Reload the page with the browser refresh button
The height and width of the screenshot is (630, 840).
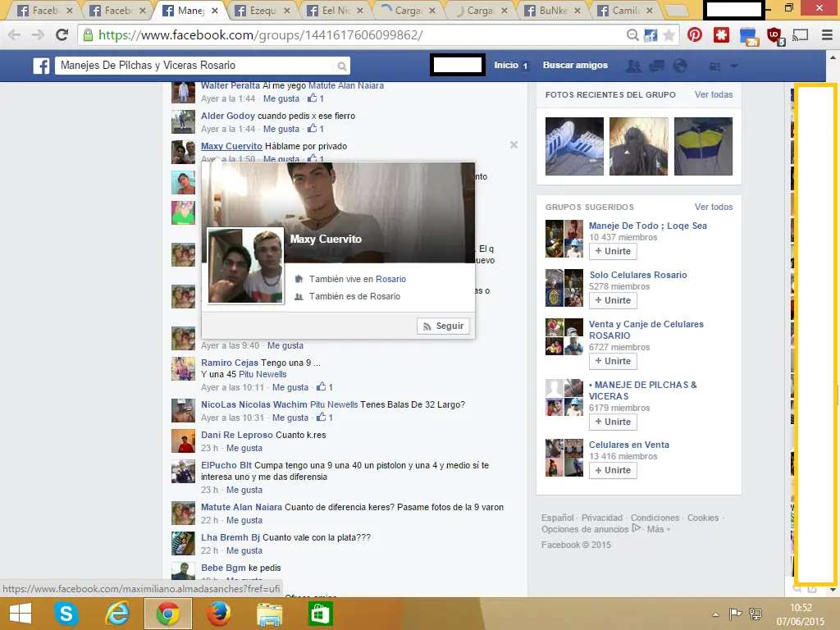coord(62,35)
